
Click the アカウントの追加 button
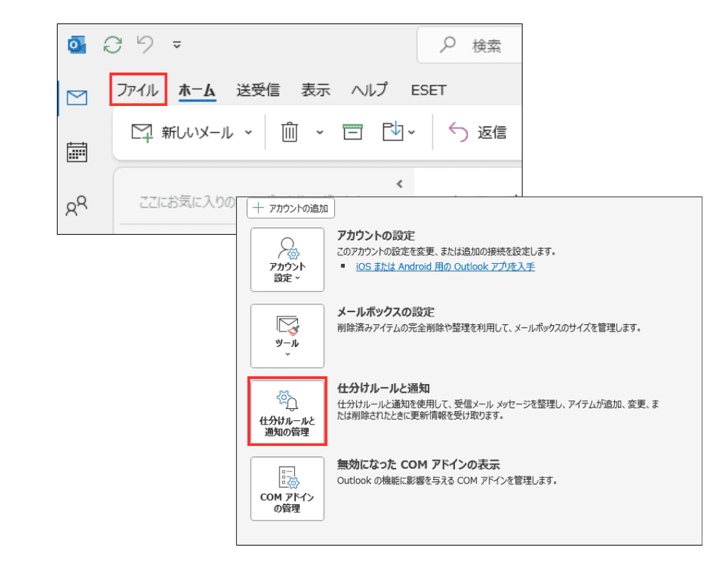click(x=290, y=208)
